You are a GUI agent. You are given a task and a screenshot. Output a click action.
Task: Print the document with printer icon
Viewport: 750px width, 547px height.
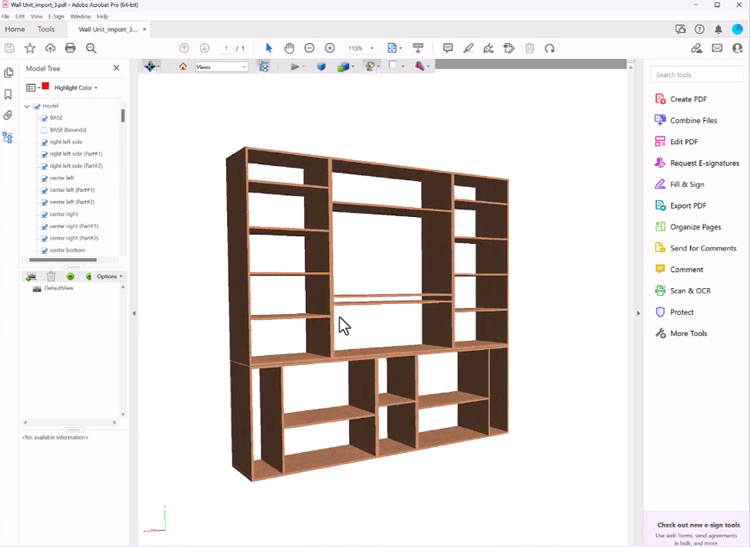click(x=70, y=48)
